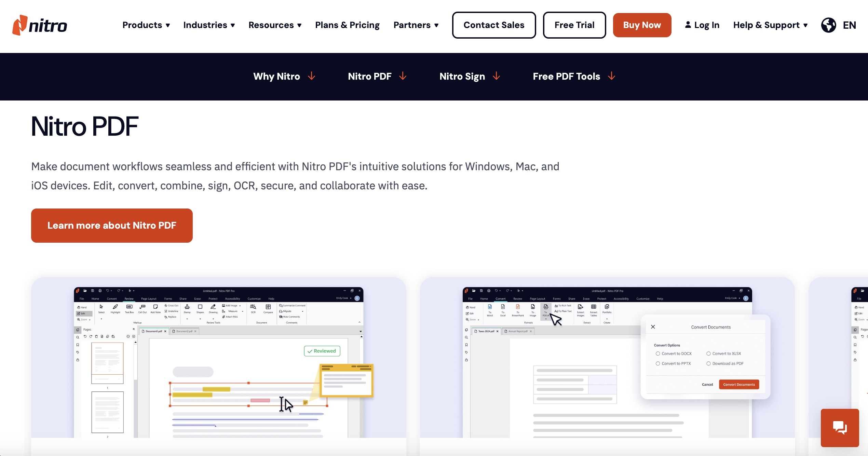Select the Convert to PPTX radio button

[658, 363]
